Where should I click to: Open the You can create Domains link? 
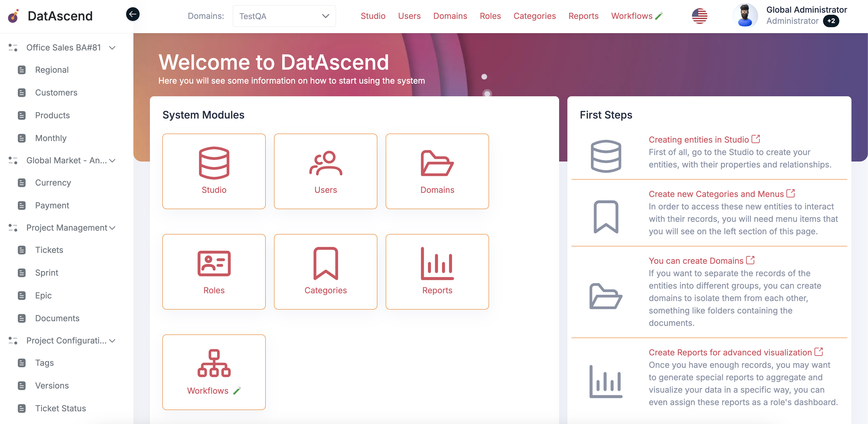click(x=696, y=260)
